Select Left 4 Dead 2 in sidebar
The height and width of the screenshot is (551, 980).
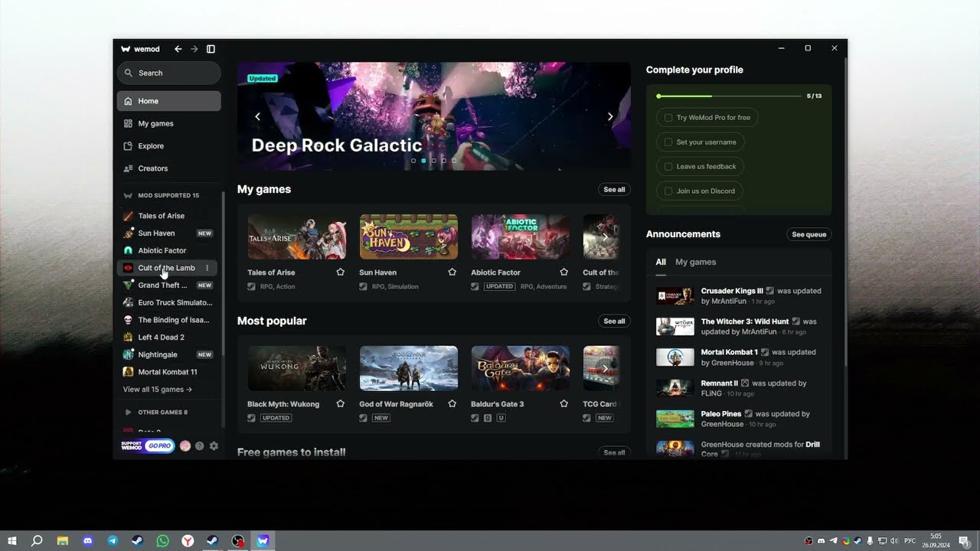167,337
